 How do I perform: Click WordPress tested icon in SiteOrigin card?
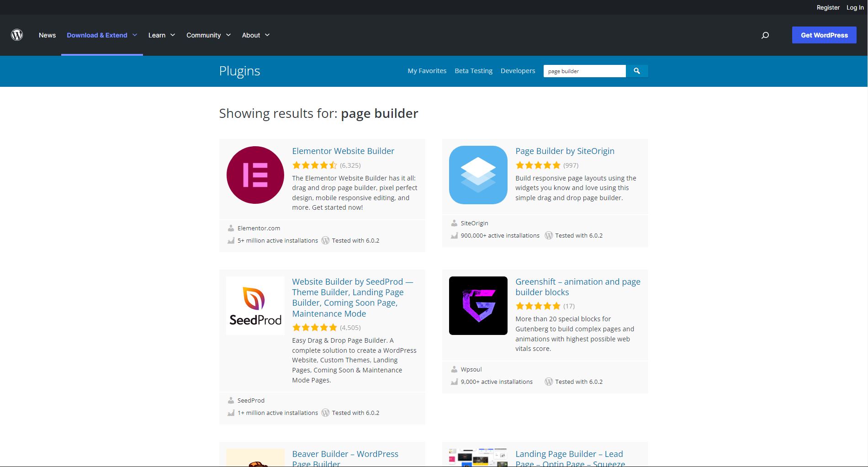(x=549, y=235)
